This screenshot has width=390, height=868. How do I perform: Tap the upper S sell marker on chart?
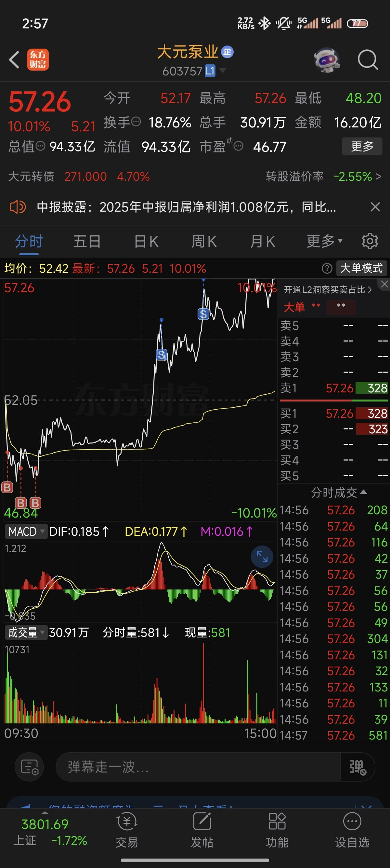tap(203, 314)
